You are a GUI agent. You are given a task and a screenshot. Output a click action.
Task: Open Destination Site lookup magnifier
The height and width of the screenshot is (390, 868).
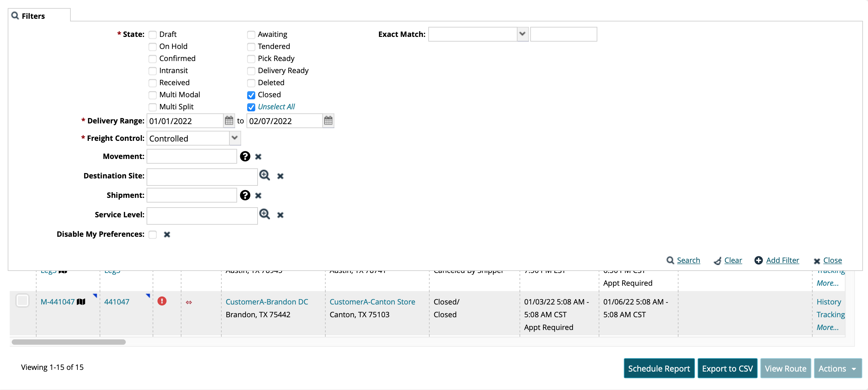pos(265,175)
